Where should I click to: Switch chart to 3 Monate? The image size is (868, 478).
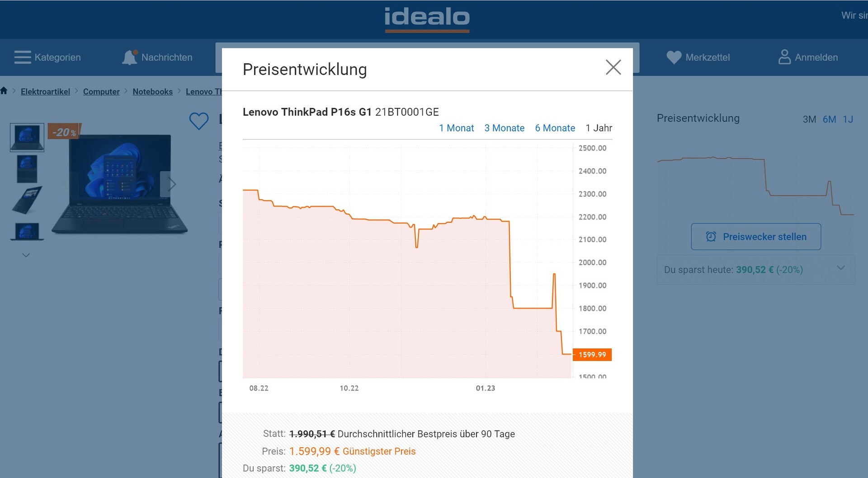504,128
